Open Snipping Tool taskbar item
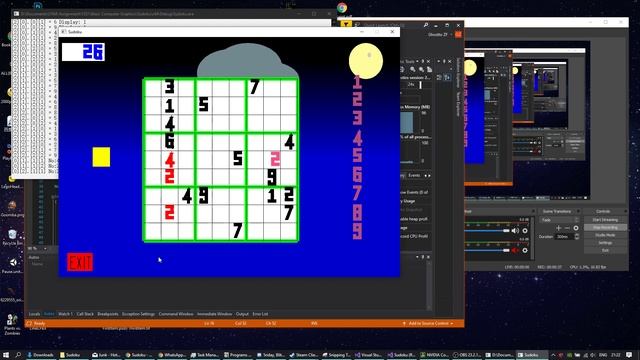The width and height of the screenshot is (640, 360). point(337,355)
